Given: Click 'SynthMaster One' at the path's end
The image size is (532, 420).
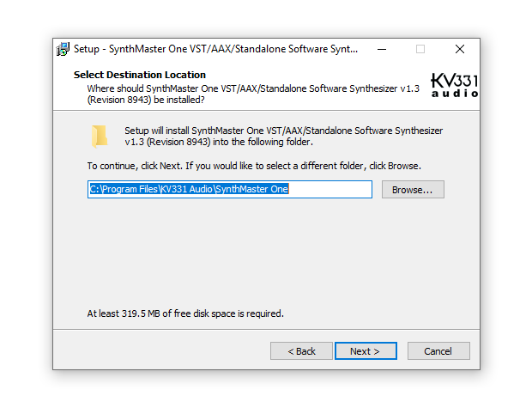Looking at the screenshot, I should tap(251, 189).
